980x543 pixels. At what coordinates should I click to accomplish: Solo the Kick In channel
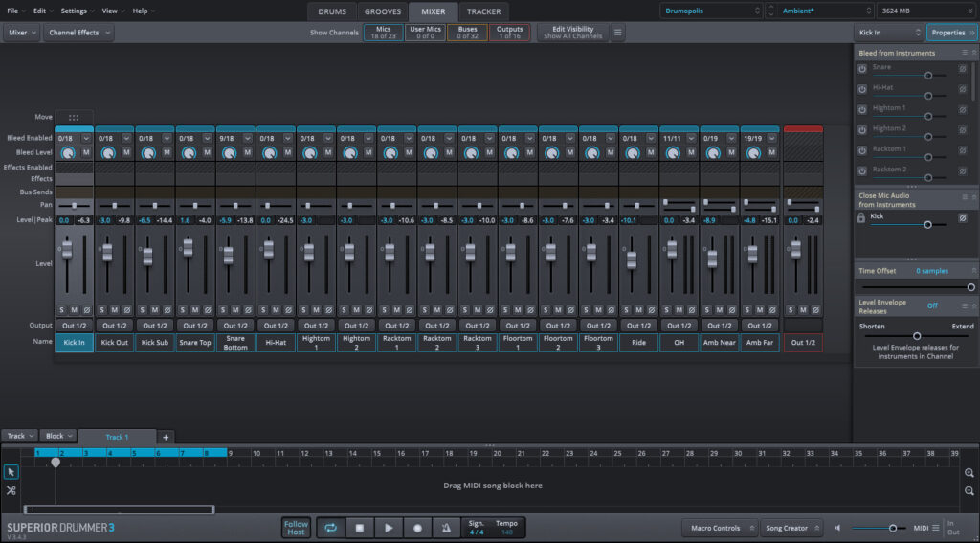pyautogui.click(x=62, y=309)
